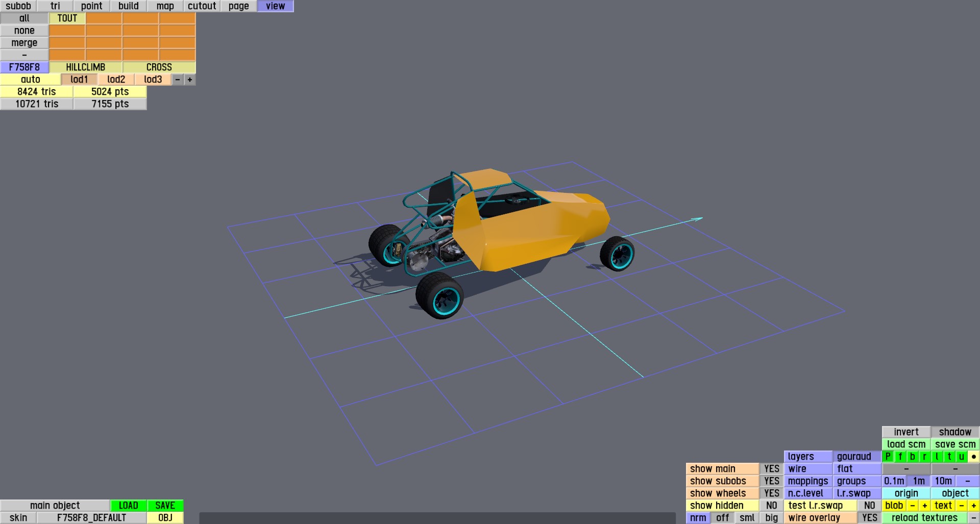Select the l view button
Viewport: 980px width, 524px height.
tap(937, 457)
